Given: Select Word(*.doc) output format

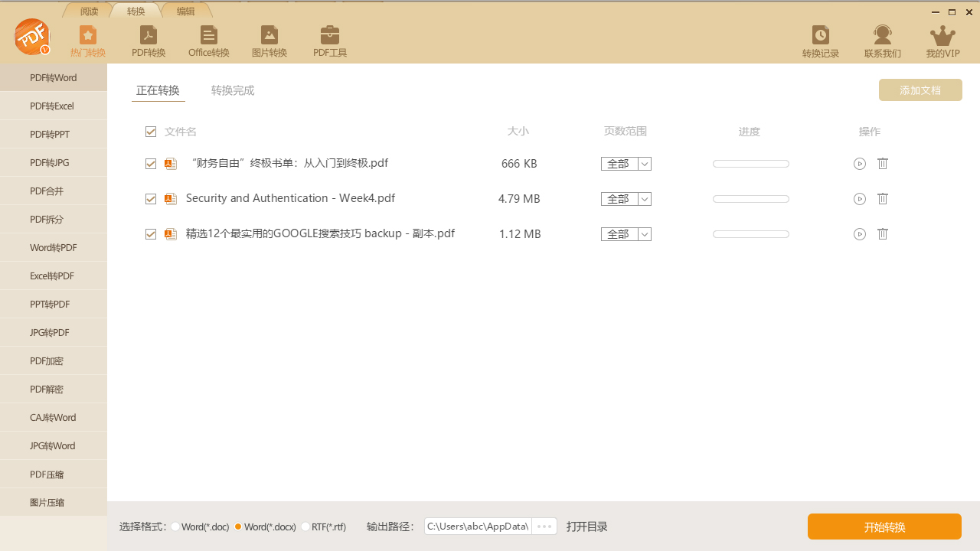Looking at the screenshot, I should click(x=175, y=527).
